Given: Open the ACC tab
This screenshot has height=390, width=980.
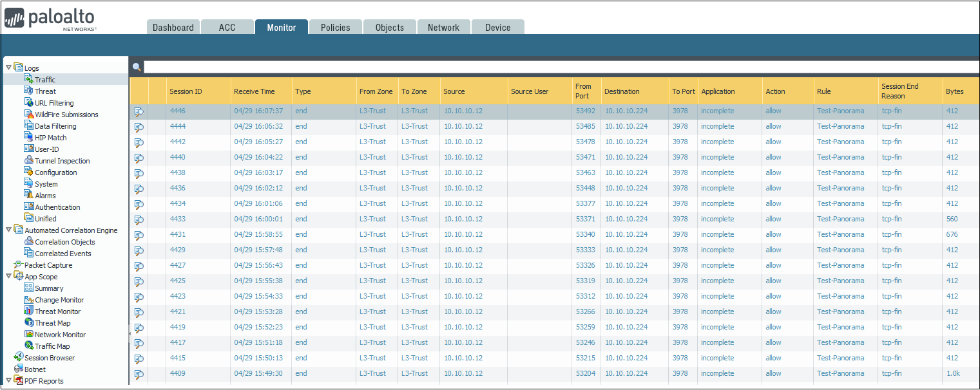Looking at the screenshot, I should (x=227, y=27).
